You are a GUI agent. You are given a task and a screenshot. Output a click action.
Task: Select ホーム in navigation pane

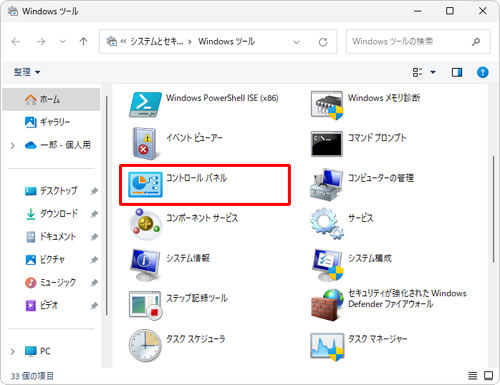[51, 99]
